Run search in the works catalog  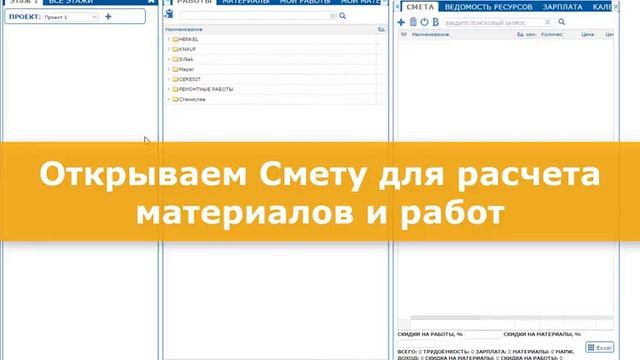click(342, 16)
